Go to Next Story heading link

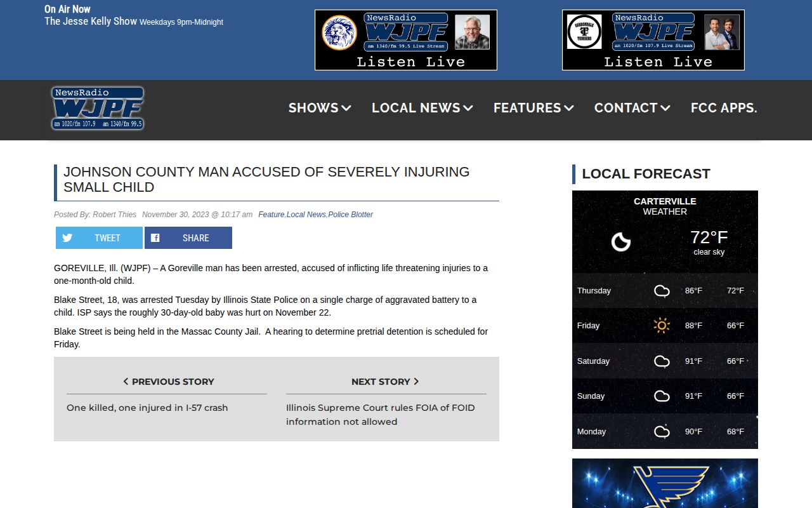pyautogui.click(x=385, y=382)
